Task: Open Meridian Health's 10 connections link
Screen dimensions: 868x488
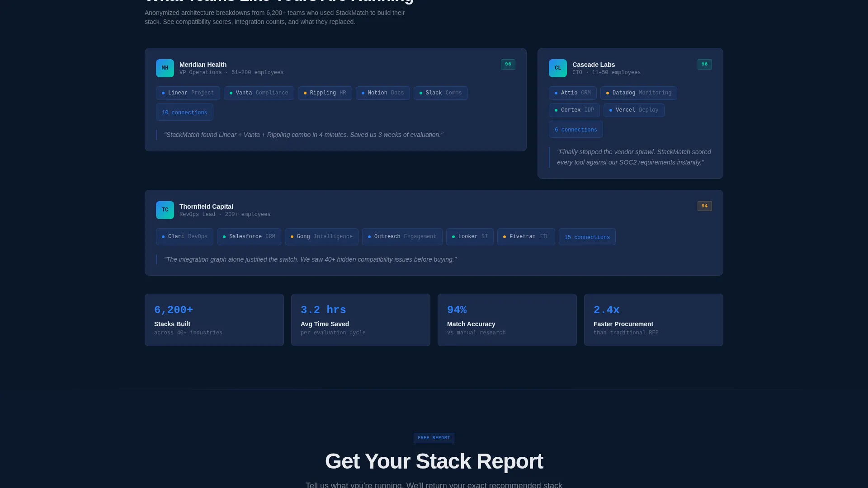Action: tap(184, 112)
